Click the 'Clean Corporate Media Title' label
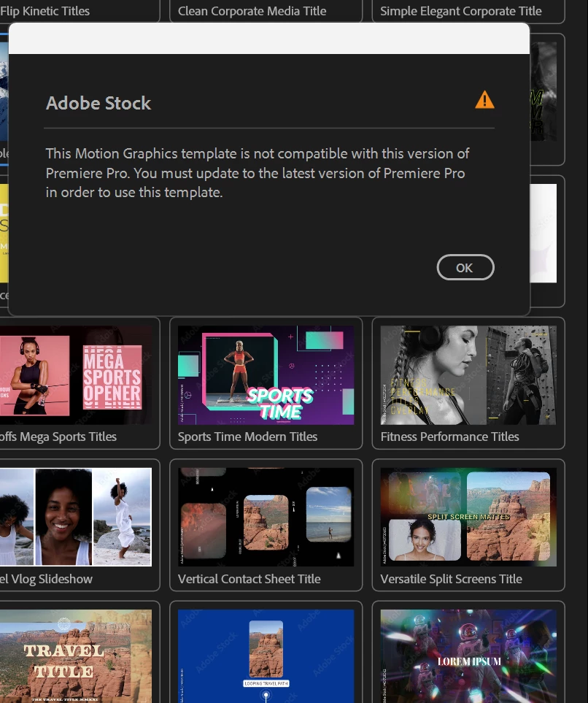The image size is (588, 703). (x=252, y=11)
